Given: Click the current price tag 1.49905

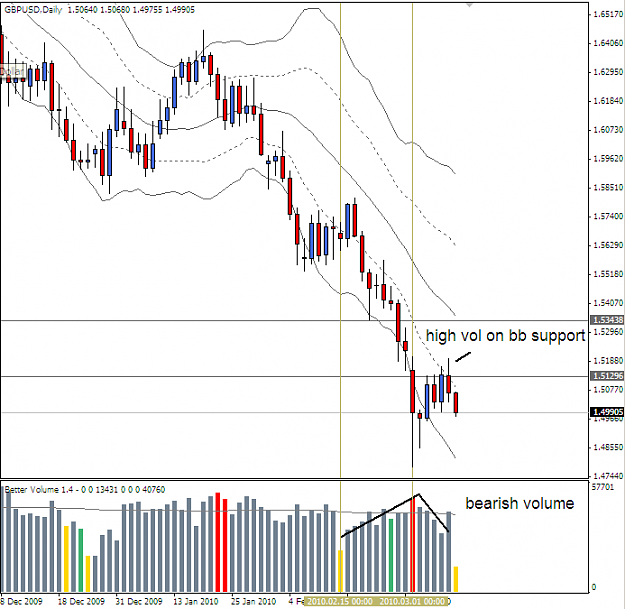Looking at the screenshot, I should point(607,412).
